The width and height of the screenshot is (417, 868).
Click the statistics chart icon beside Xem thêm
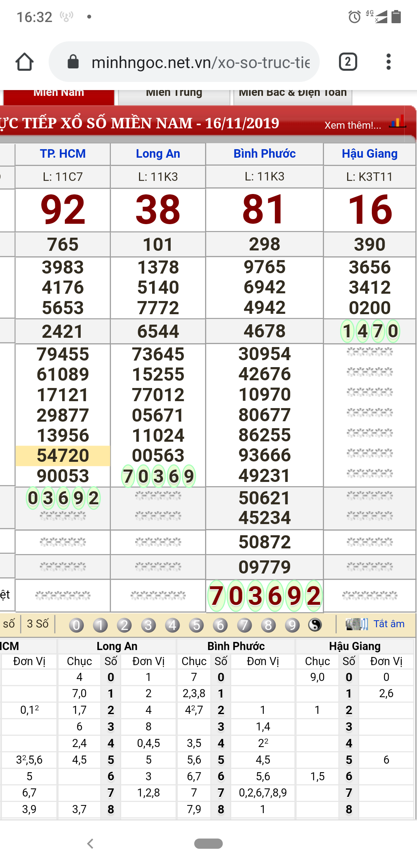(397, 122)
